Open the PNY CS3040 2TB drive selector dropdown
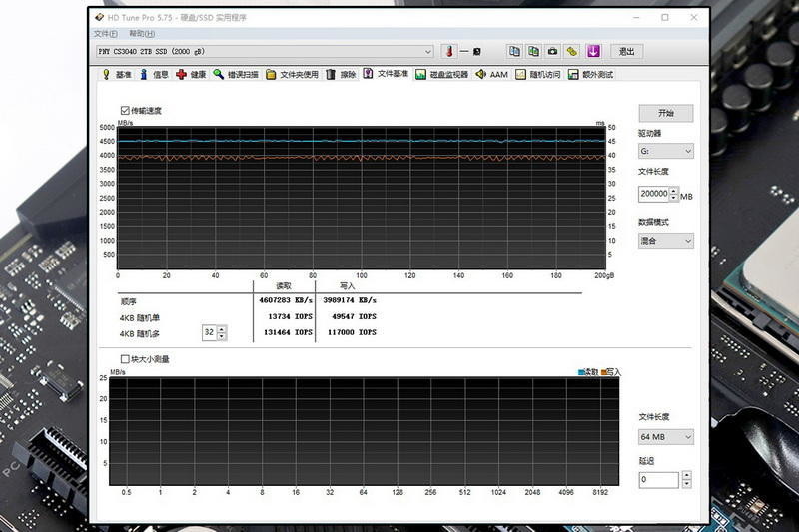This screenshot has height=532, width=799. click(x=266, y=52)
